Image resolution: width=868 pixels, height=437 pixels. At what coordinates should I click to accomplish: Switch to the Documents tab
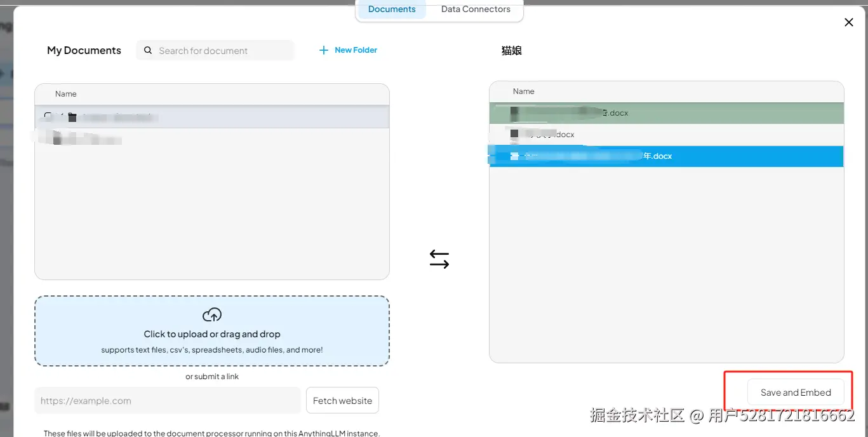tap(392, 10)
